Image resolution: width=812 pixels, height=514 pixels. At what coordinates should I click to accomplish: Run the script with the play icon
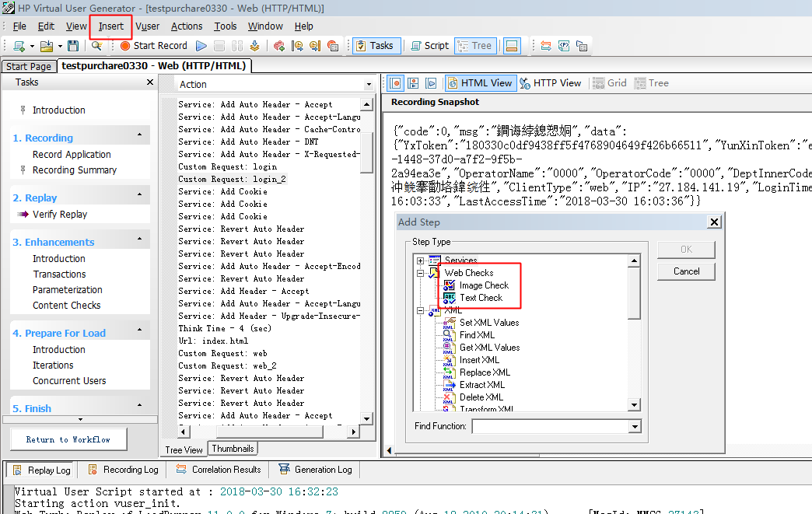tap(201, 46)
